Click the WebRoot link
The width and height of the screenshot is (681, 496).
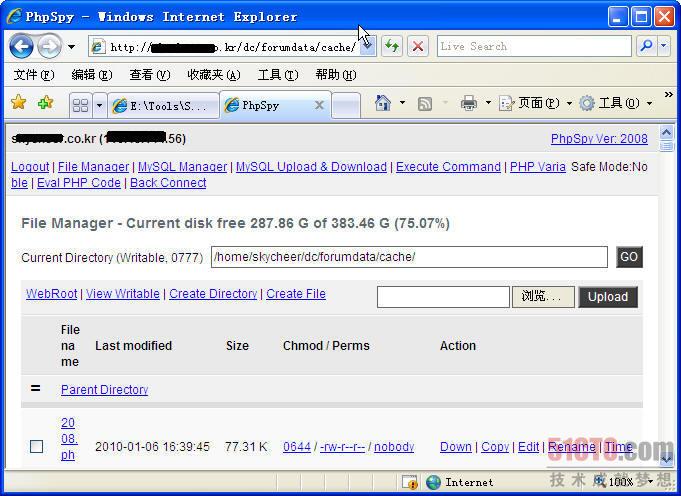tap(52, 294)
